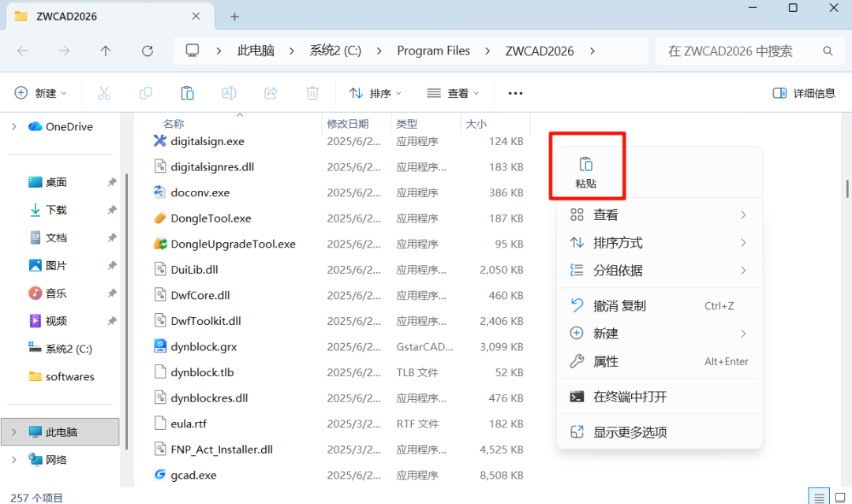
Task: Open the Sort dropdown in toolbar
Action: pos(376,93)
